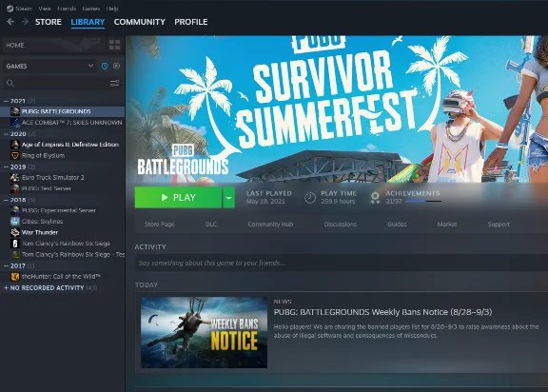Open the GAMES filter dropdown
Viewport: 548px width, 392px height.
coord(50,66)
